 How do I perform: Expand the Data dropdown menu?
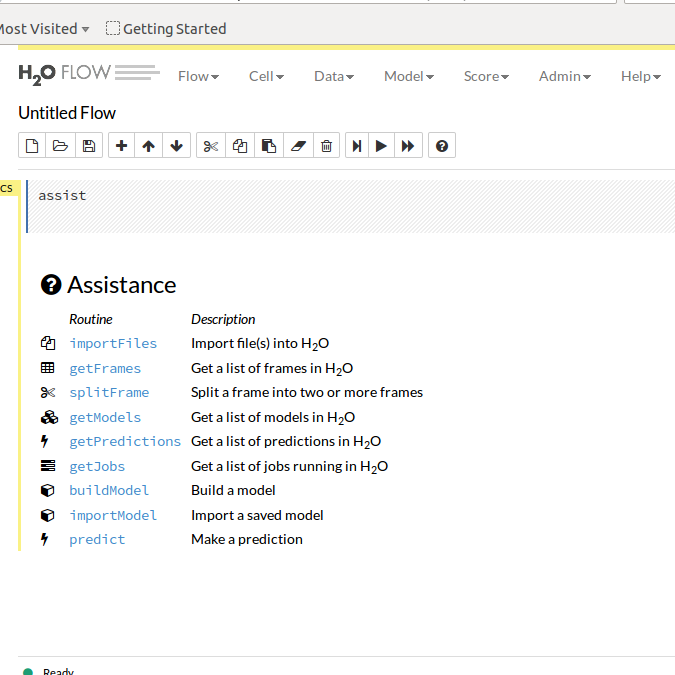pos(334,76)
